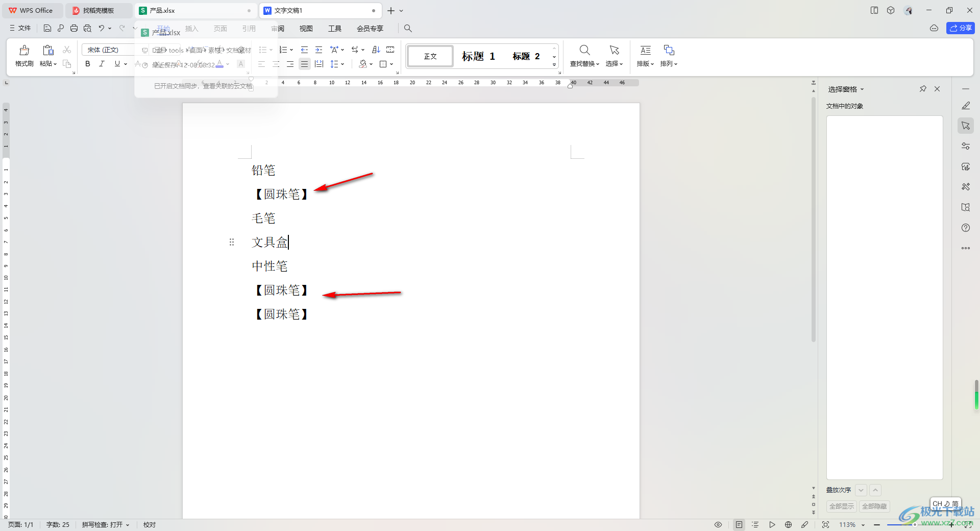Switch to web layout view (globe)
The height and width of the screenshot is (531, 980).
pyautogui.click(x=789, y=525)
